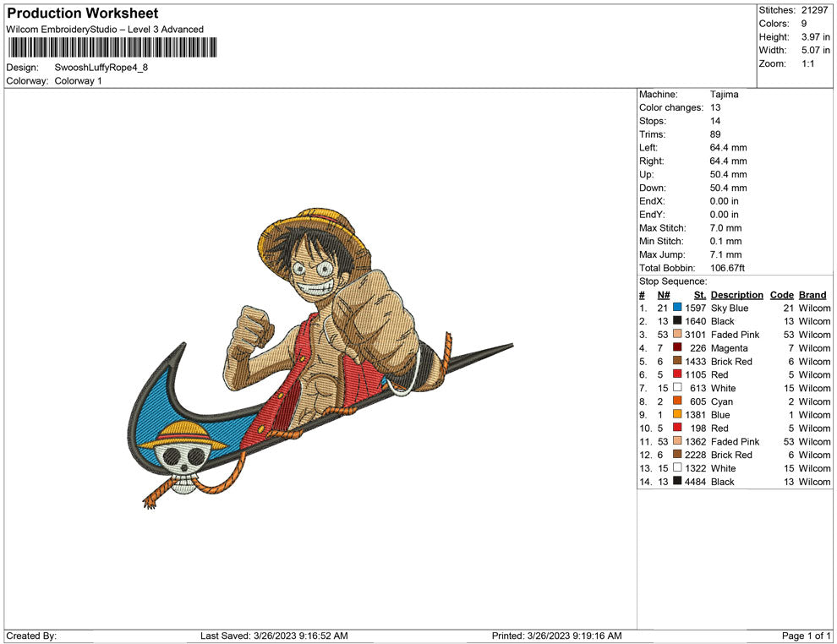
Task: Click the Max Jump value 7.1 mm
Action: tap(725, 254)
